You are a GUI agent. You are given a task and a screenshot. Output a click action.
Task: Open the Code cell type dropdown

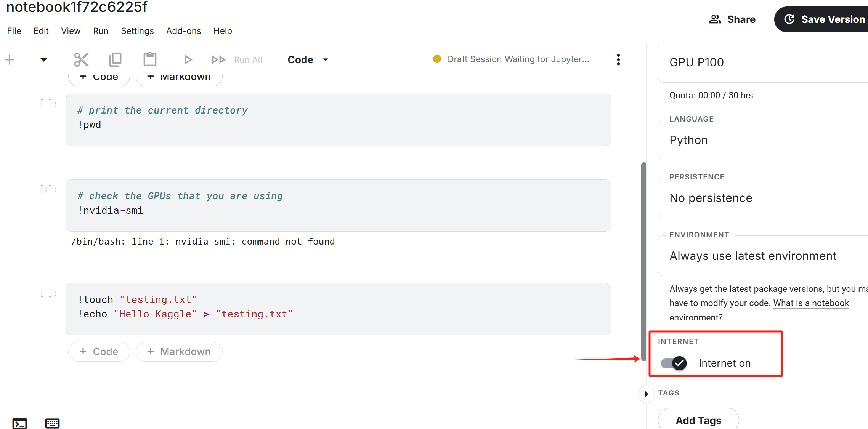point(308,59)
